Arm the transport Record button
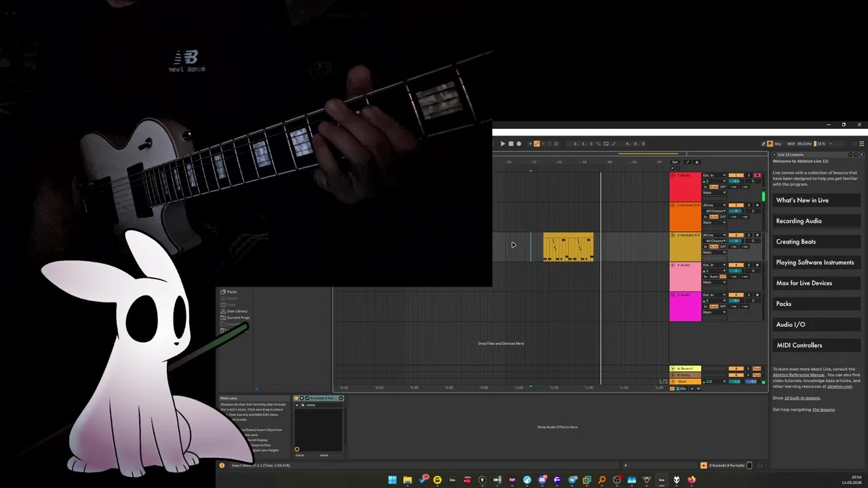Viewport: 868px width, 488px height. click(519, 144)
